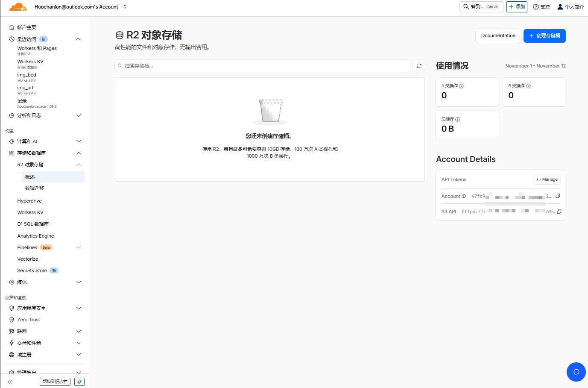Collapse the sidebar with double-arrow icon
The height and width of the screenshot is (388, 588).
click(x=10, y=382)
